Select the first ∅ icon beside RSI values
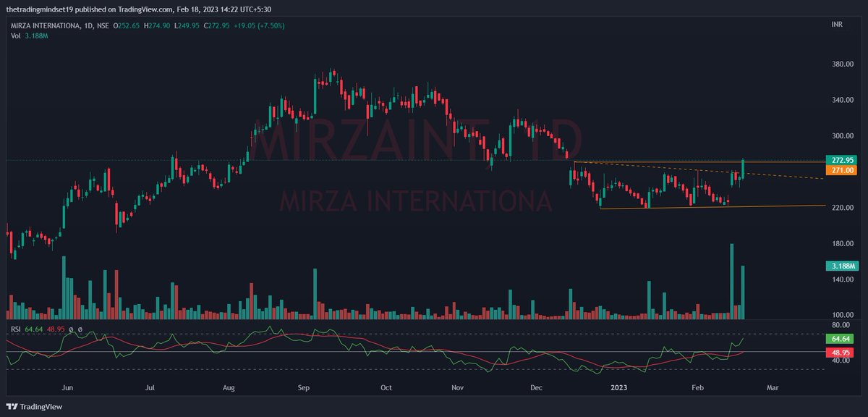The height and width of the screenshot is (417, 868). coord(71,329)
